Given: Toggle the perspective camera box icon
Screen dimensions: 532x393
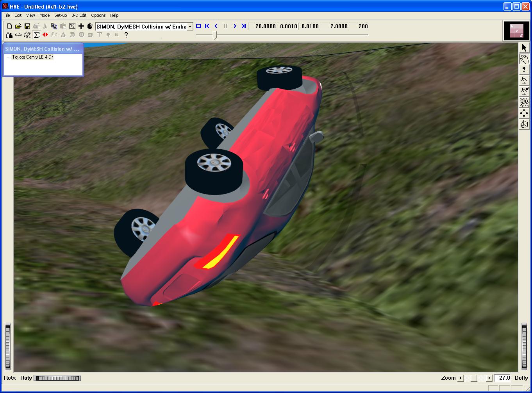Looking at the screenshot, I should (524, 124).
